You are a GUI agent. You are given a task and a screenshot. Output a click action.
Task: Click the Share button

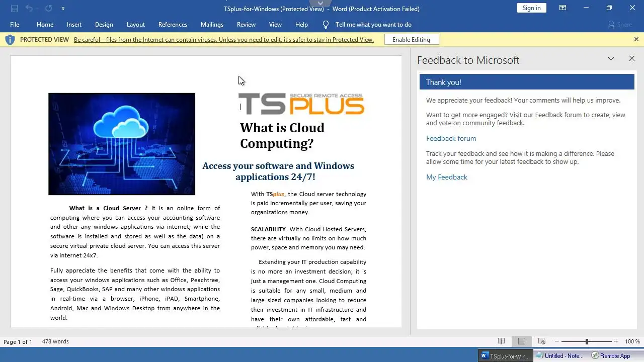[619, 25]
